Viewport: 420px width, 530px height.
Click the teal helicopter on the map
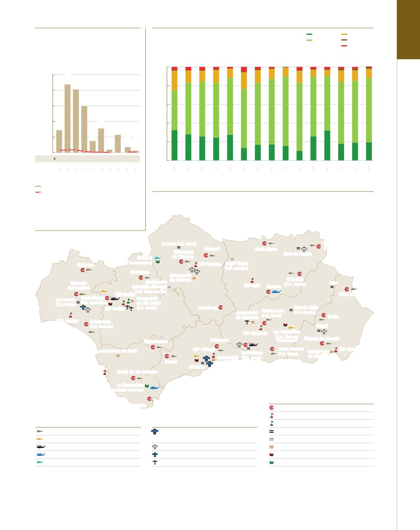coord(157,257)
